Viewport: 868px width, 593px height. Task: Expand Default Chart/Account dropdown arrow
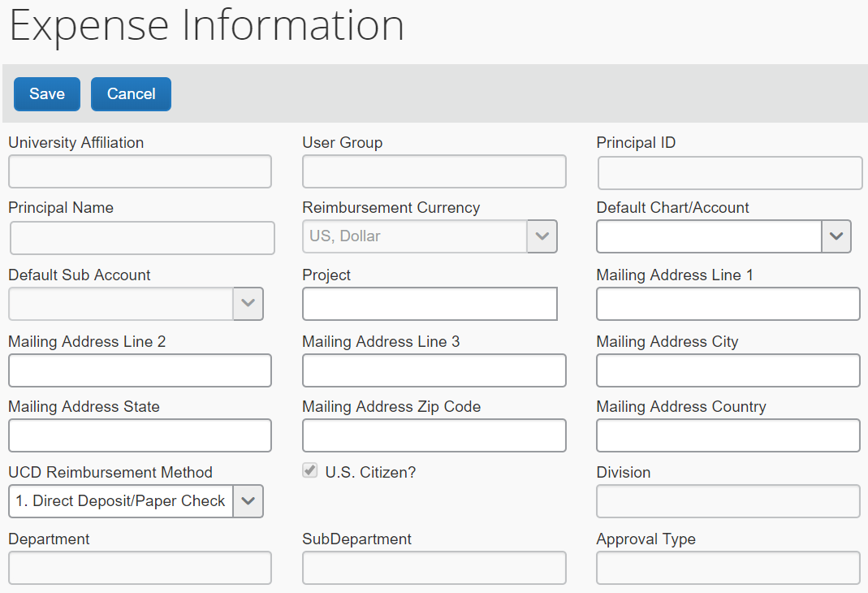coord(836,236)
